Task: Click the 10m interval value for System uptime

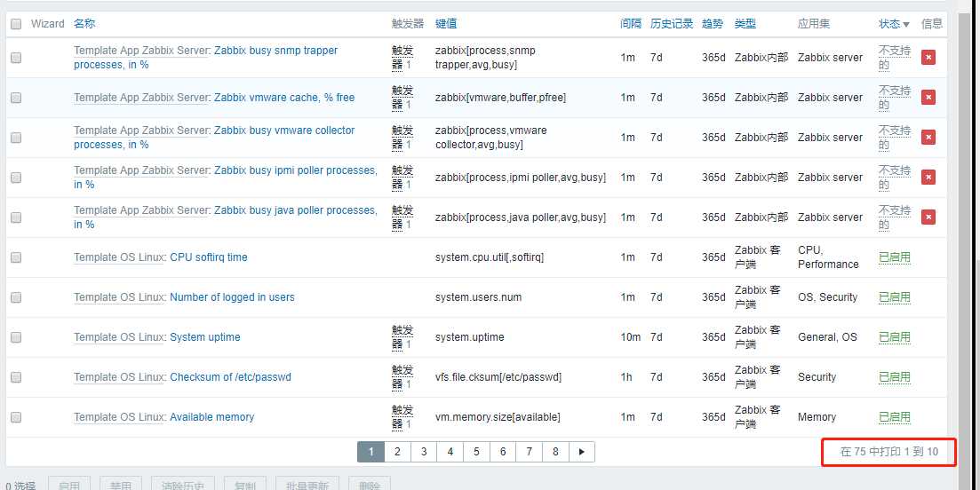Action: pyautogui.click(x=630, y=337)
